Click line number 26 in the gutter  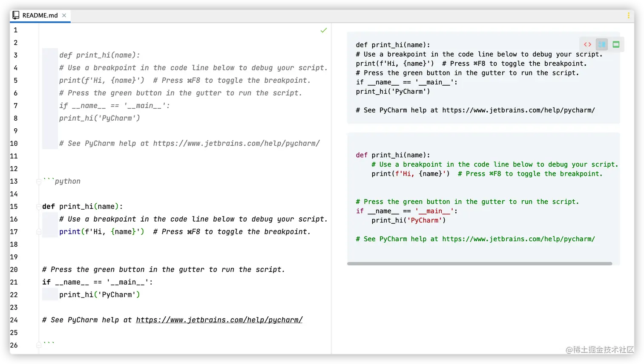click(14, 345)
